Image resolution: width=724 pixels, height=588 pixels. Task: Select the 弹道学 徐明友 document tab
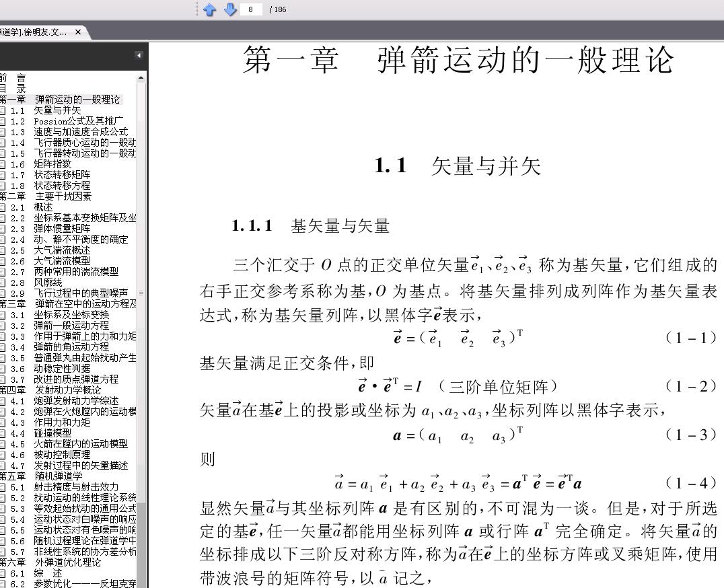click(33, 32)
